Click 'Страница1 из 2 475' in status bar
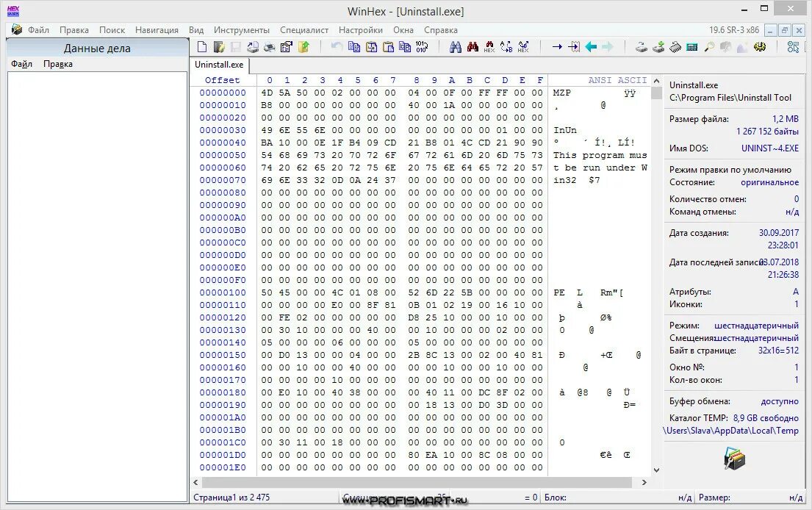 [231, 498]
